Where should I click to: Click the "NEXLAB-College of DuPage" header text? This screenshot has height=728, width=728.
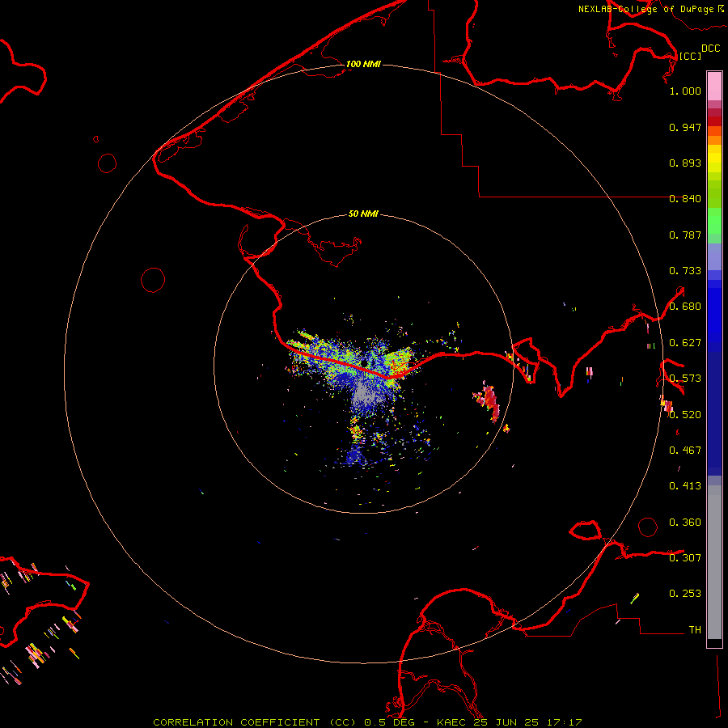645,9
